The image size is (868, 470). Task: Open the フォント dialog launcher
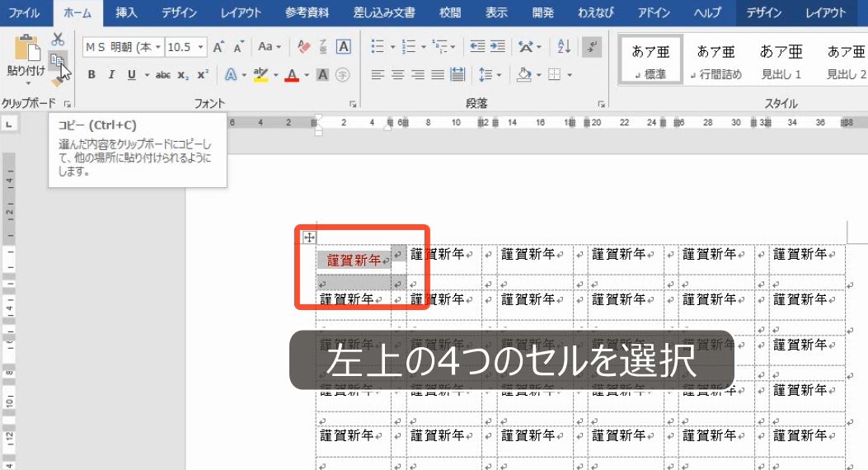pos(353,104)
